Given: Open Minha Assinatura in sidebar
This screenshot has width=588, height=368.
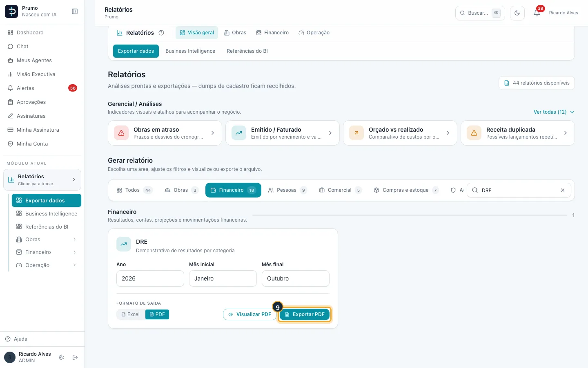Looking at the screenshot, I should click(42, 130).
